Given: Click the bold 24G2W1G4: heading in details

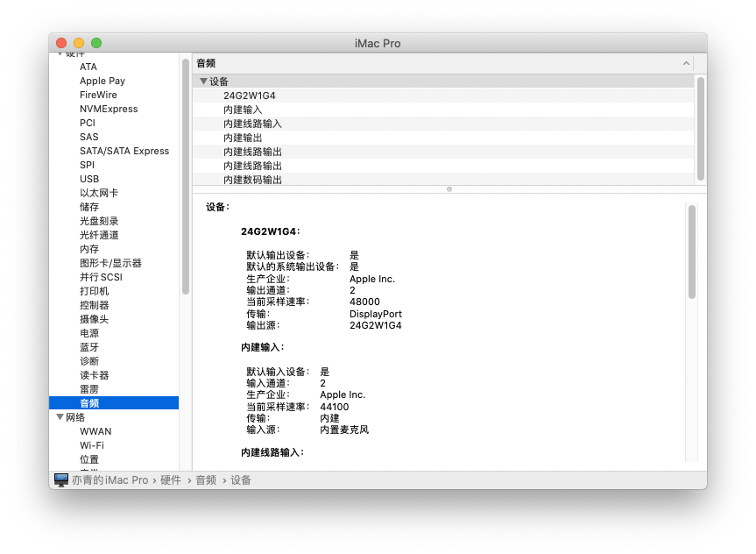Looking at the screenshot, I should coord(271,231).
